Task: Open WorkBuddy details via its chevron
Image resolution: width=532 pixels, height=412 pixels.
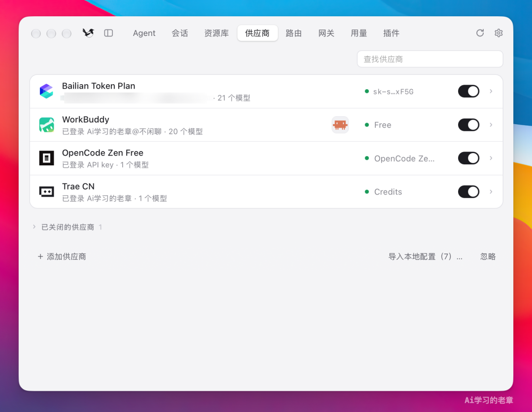Action: (491, 125)
